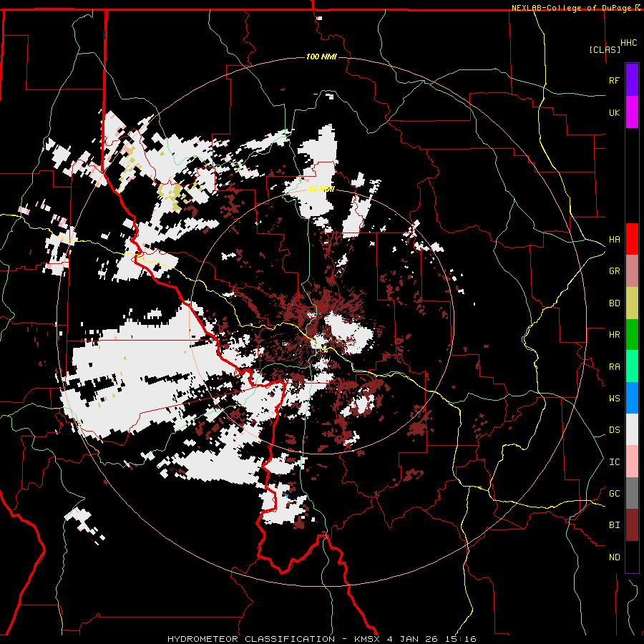644x644 pixels.
Task: Click the DS white legend swatch
Action: 632,429
